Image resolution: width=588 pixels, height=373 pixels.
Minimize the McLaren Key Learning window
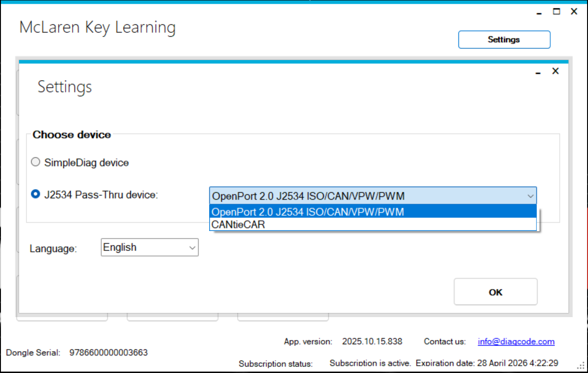[539, 13]
